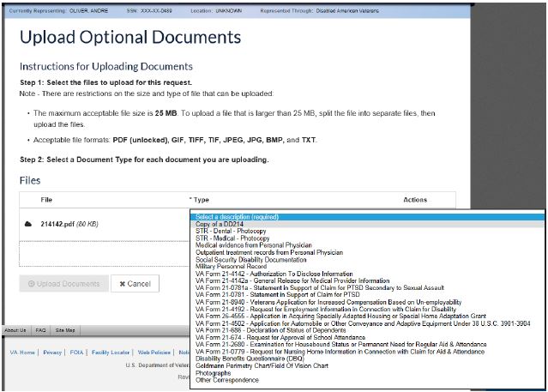Open the Site Map footer tab

point(65,330)
